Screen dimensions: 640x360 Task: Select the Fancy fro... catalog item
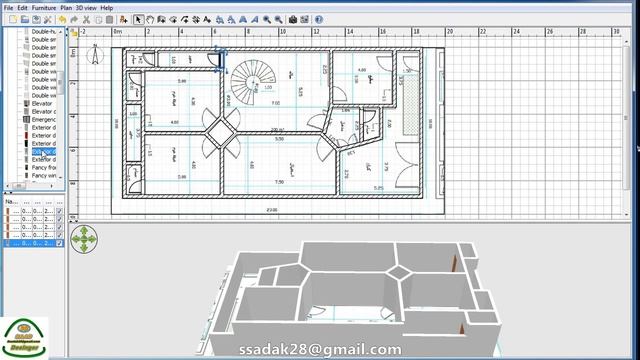coord(44,167)
